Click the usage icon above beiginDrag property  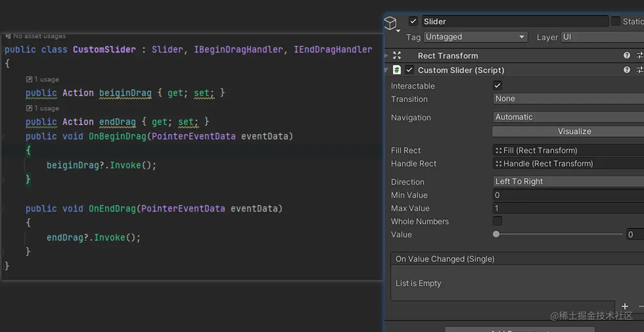click(x=29, y=79)
